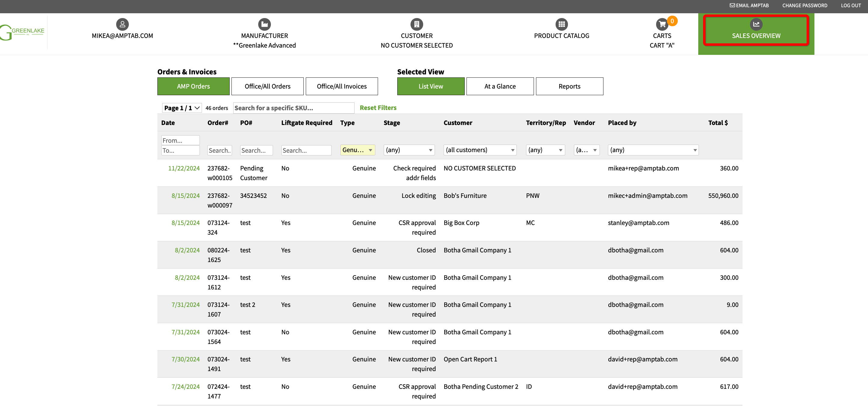The image size is (868, 406).
Task: Click Log Out in the top bar
Action: [x=851, y=5]
